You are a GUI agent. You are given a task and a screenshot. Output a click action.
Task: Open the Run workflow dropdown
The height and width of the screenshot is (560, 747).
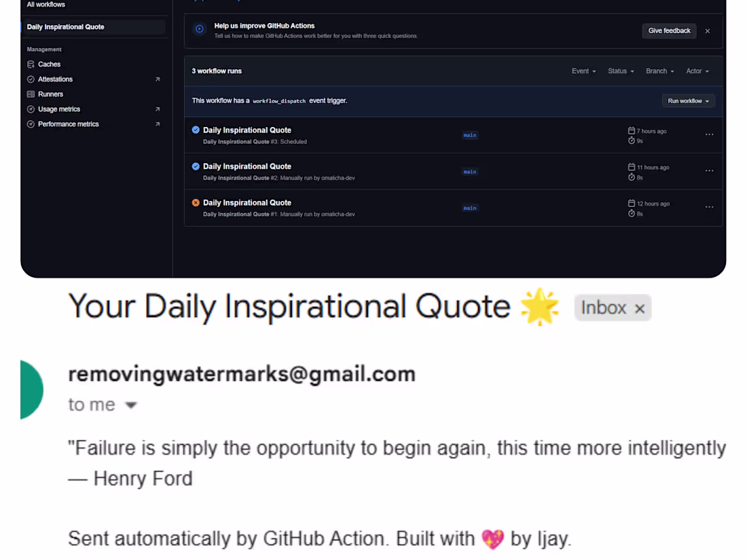(x=688, y=100)
